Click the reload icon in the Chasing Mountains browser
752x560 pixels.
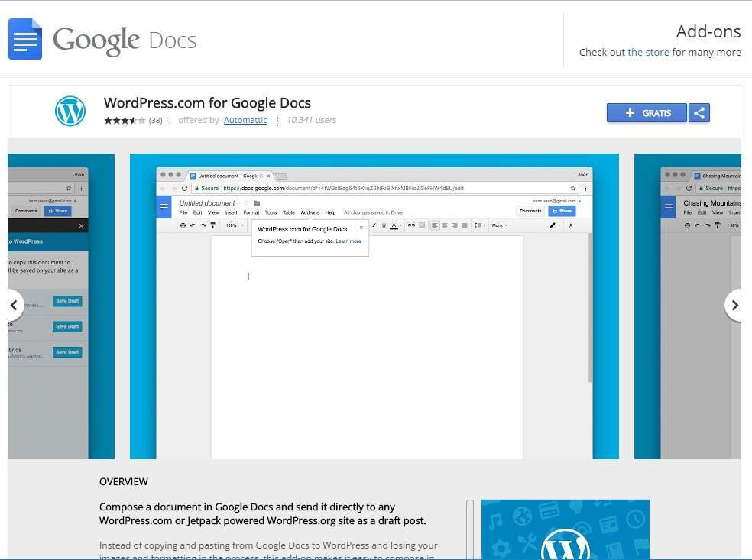(x=689, y=189)
